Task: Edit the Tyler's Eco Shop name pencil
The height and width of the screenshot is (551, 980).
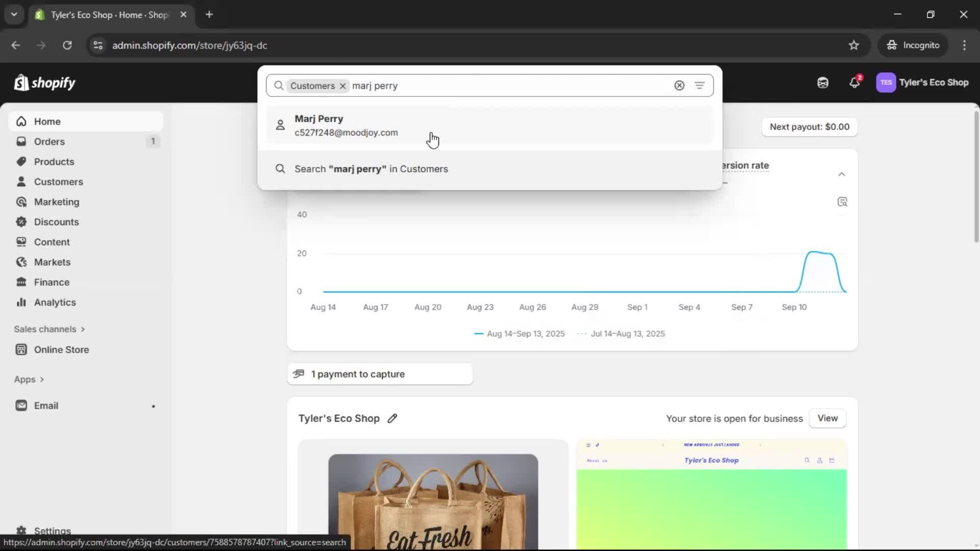Action: [x=392, y=418]
